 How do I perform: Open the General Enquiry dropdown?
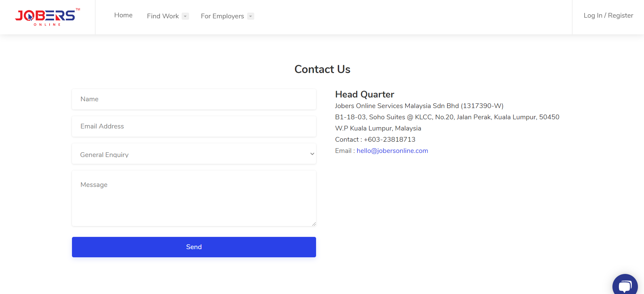point(194,154)
